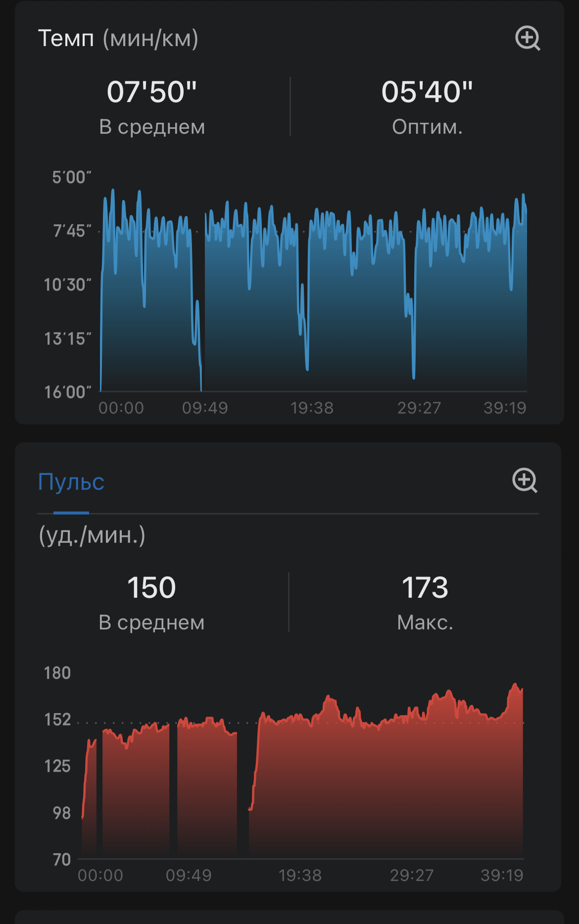Select the 19:38 marker on the pace chart
The width and height of the screenshot is (579, 924).
[312, 408]
